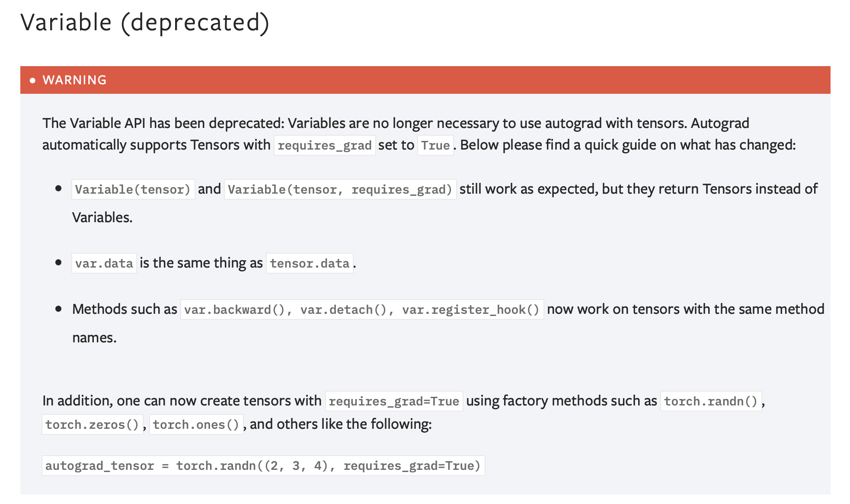
Task: Click the "In addition, one can now" paragraph
Action: (182, 401)
